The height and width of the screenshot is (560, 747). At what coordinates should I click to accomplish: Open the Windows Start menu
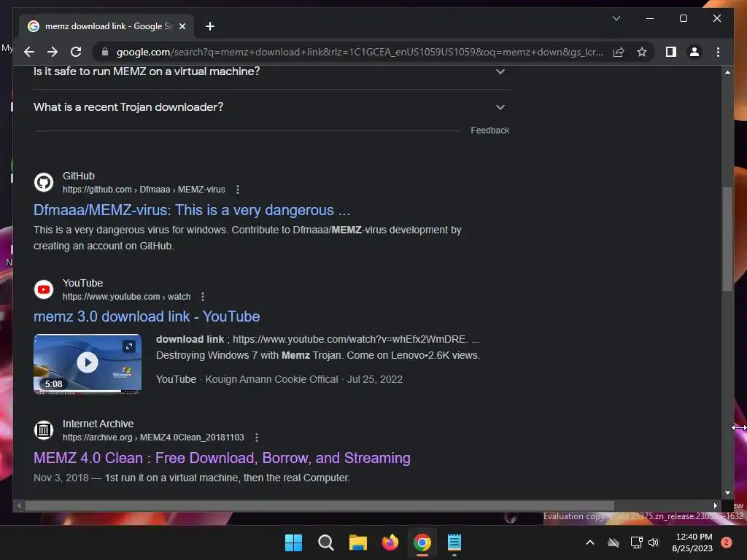293,542
